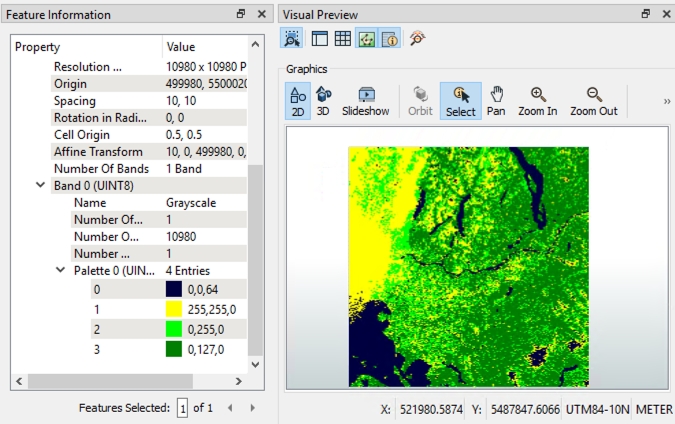Click the Graphics group label
Screen dimensions: 675x424
click(307, 69)
